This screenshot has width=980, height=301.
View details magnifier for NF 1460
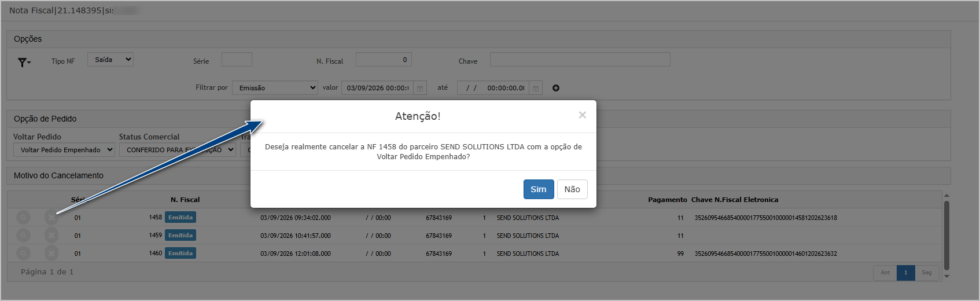click(23, 254)
